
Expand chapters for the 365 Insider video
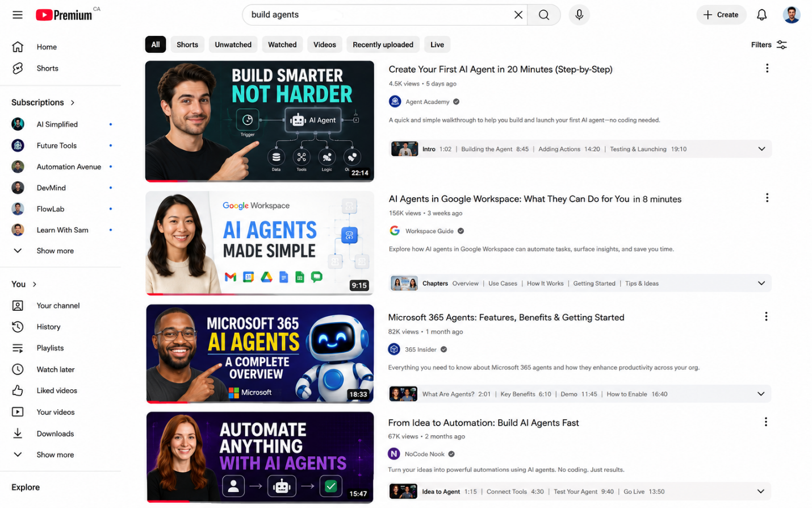coord(761,394)
